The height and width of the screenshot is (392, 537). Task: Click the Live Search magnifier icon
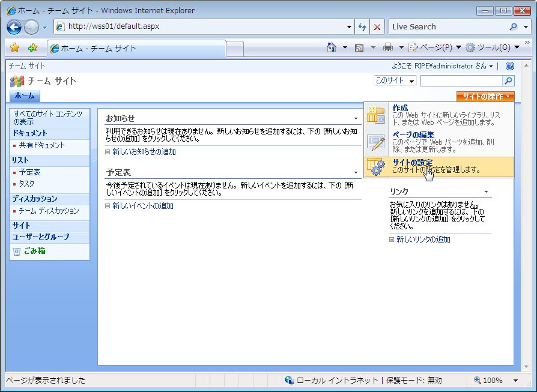[513, 26]
